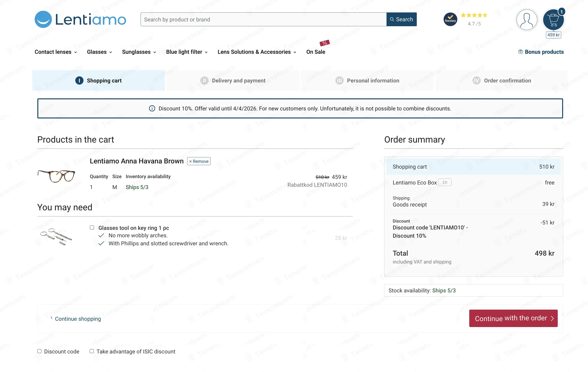
Task: Switch to Delivery and payment step
Action: pyautogui.click(x=233, y=81)
